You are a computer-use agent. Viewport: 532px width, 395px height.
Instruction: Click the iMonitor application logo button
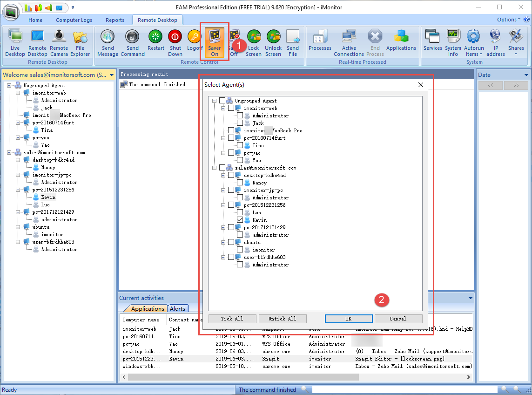11,12
